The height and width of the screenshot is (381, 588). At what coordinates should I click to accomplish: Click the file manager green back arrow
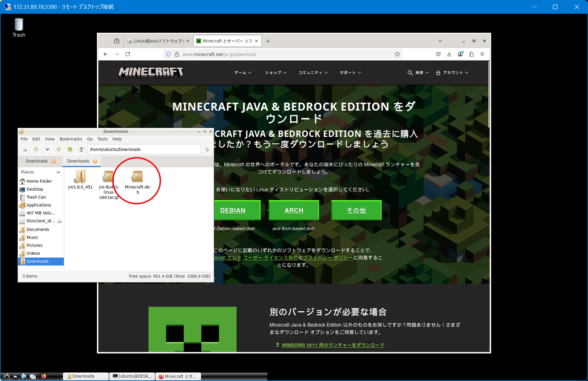(36, 149)
